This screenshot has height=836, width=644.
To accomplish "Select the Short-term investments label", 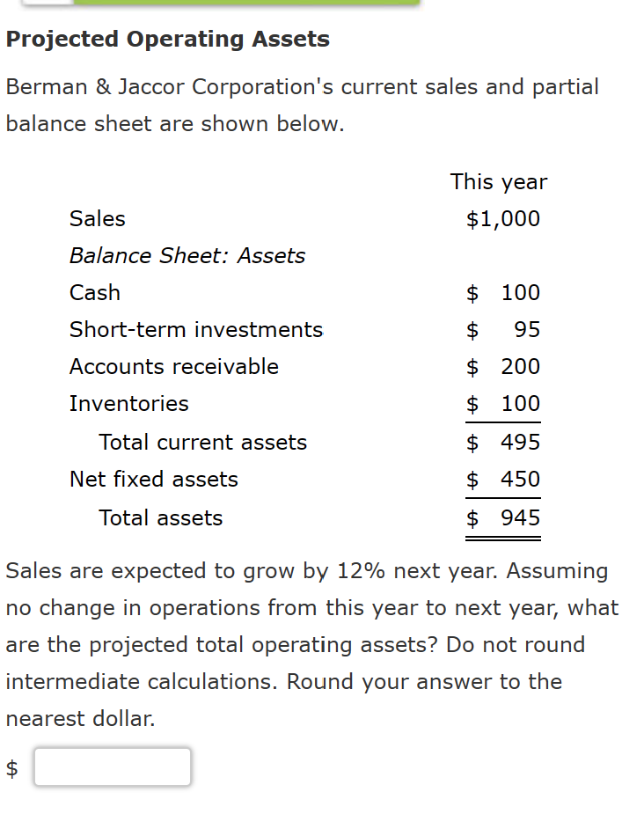I will pos(195,329).
